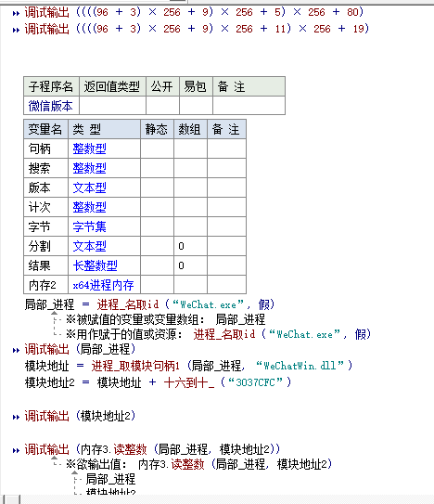The width and height of the screenshot is (434, 504).
Task: Toggle the 易包 cell for subroutine 微信版本
Action: point(196,106)
